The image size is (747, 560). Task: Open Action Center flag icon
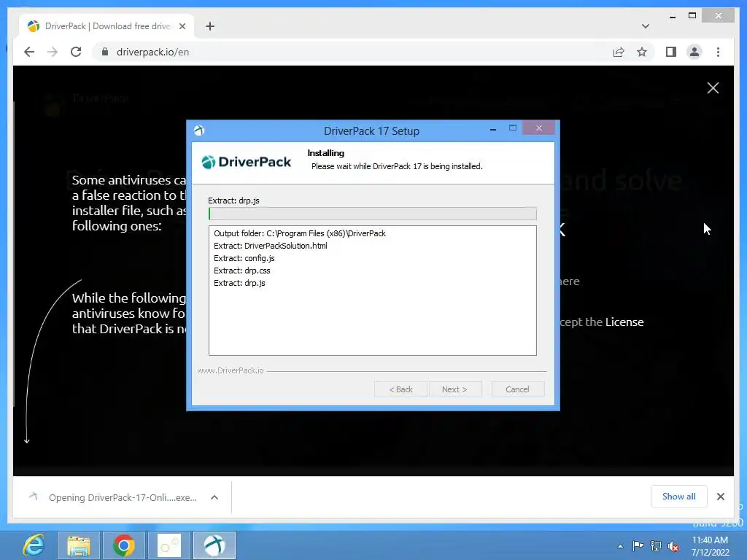click(638, 545)
